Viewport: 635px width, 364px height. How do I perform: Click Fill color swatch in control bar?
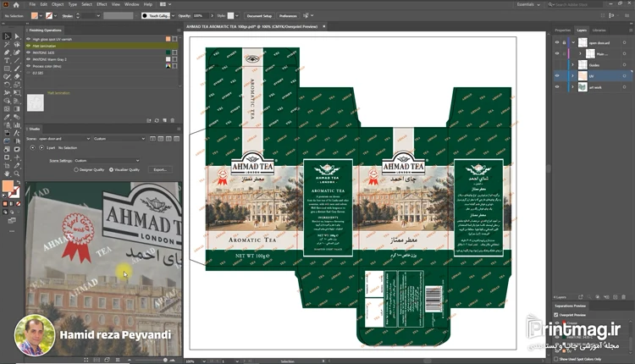tap(35, 16)
